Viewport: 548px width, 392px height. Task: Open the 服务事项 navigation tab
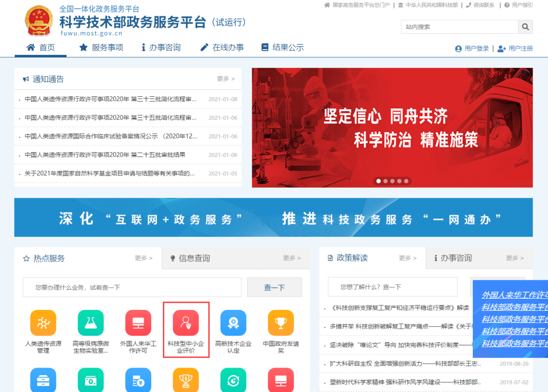point(101,48)
